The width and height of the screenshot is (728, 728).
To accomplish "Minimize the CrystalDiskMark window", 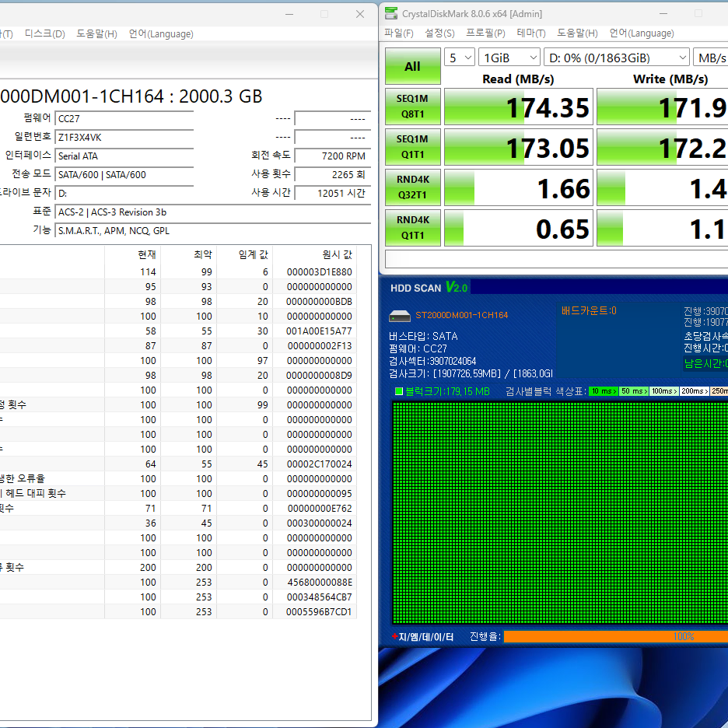I will click(x=663, y=14).
